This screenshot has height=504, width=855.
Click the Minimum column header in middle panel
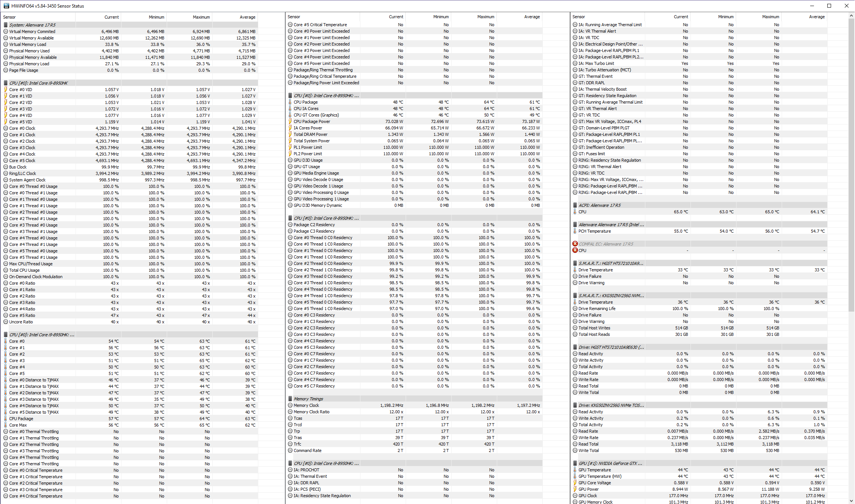pos(428,17)
